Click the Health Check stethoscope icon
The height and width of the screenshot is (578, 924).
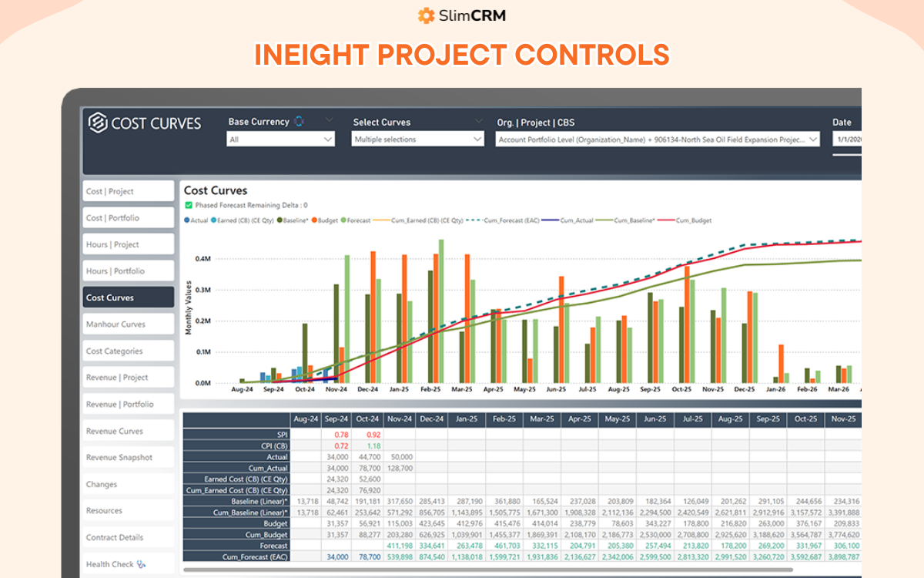(141, 564)
